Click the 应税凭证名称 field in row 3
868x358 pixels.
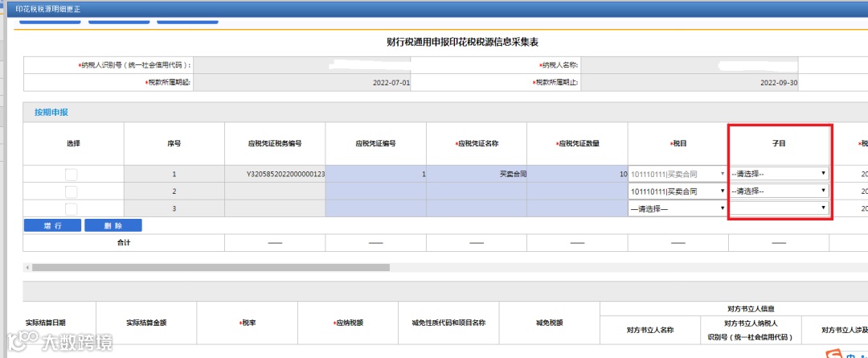[477, 209]
